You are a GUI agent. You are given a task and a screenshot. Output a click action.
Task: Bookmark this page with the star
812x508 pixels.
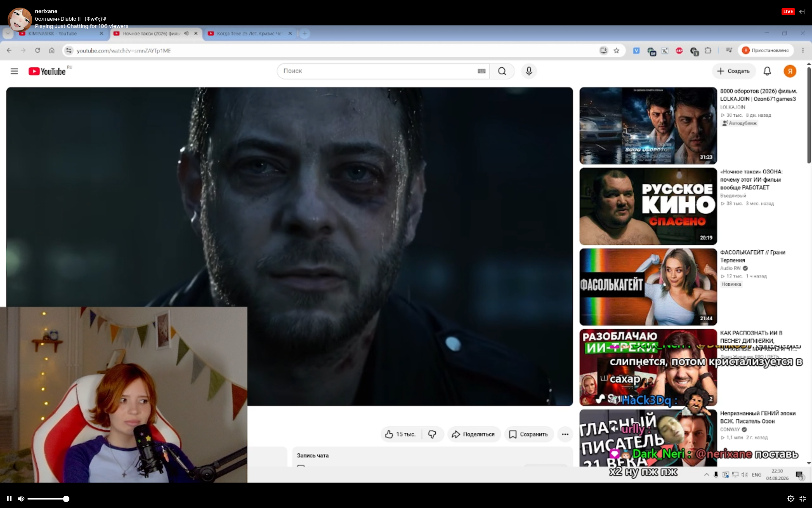tap(617, 50)
